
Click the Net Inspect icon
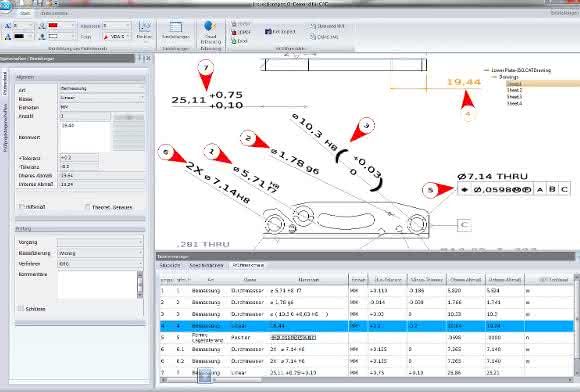click(269, 31)
